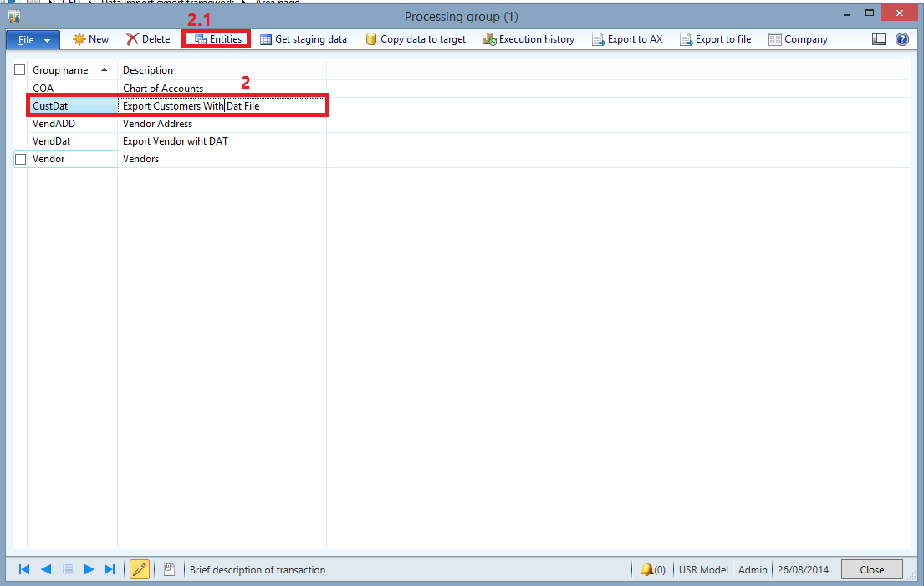This screenshot has width=924, height=586.
Task: Check the Vendor row checkbox
Action: pos(20,159)
